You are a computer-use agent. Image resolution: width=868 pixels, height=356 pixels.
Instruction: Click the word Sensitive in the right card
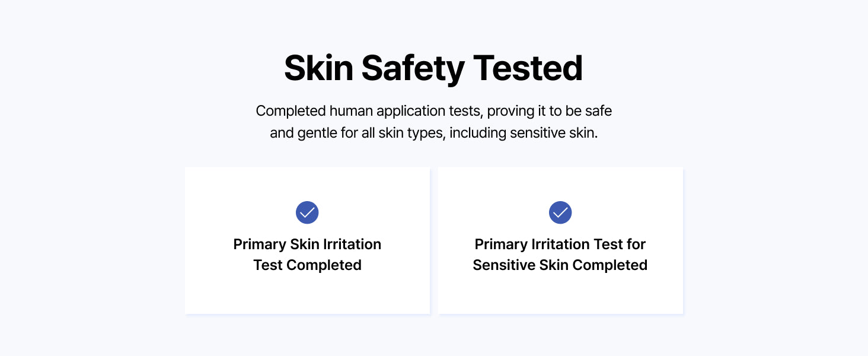505,265
